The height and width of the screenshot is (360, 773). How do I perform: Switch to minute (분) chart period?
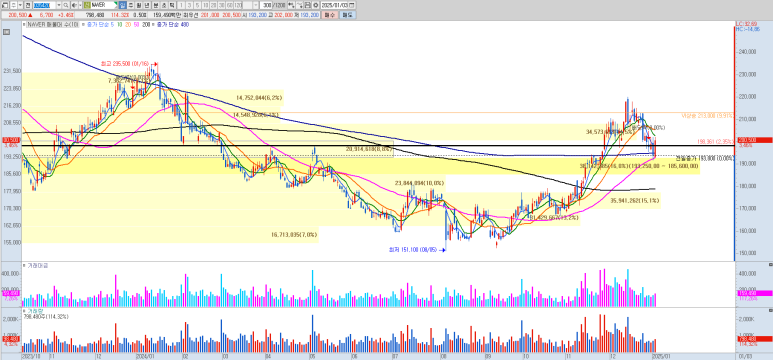point(155,4)
